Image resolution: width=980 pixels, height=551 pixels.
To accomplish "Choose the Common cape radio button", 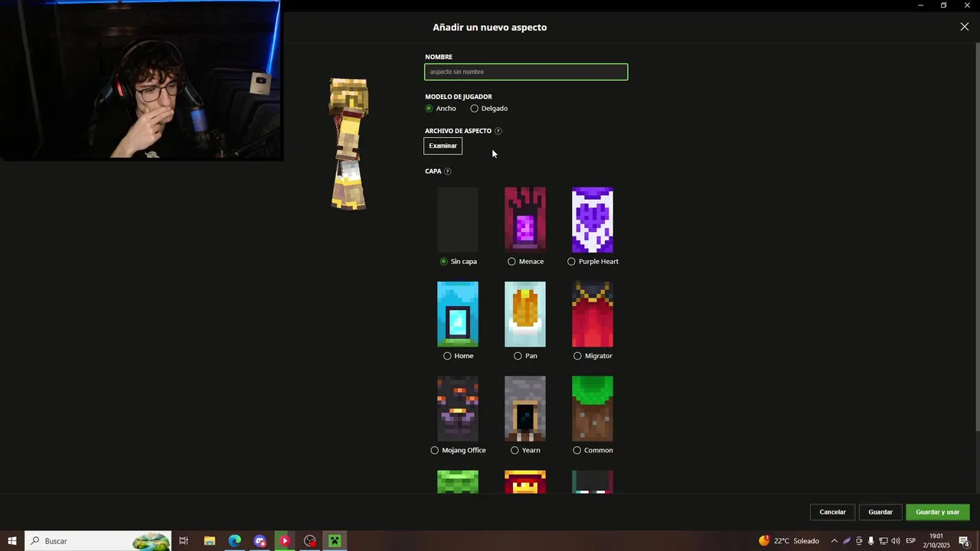I will pos(577,450).
